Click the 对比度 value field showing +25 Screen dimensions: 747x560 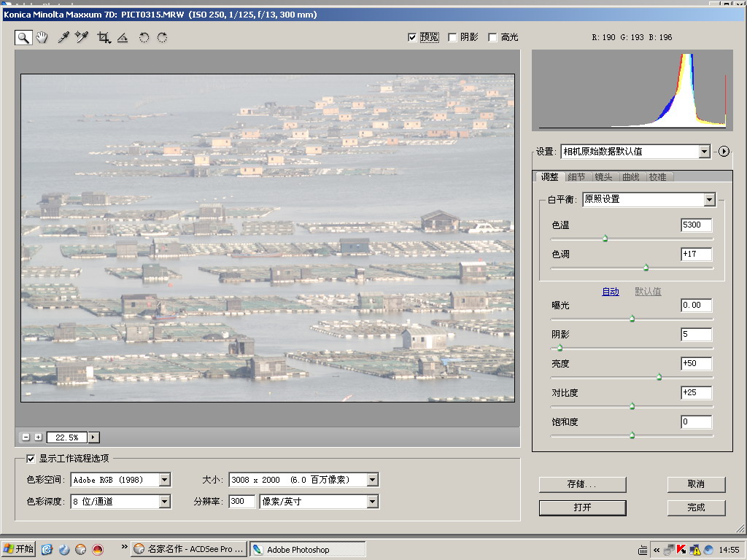(x=697, y=393)
